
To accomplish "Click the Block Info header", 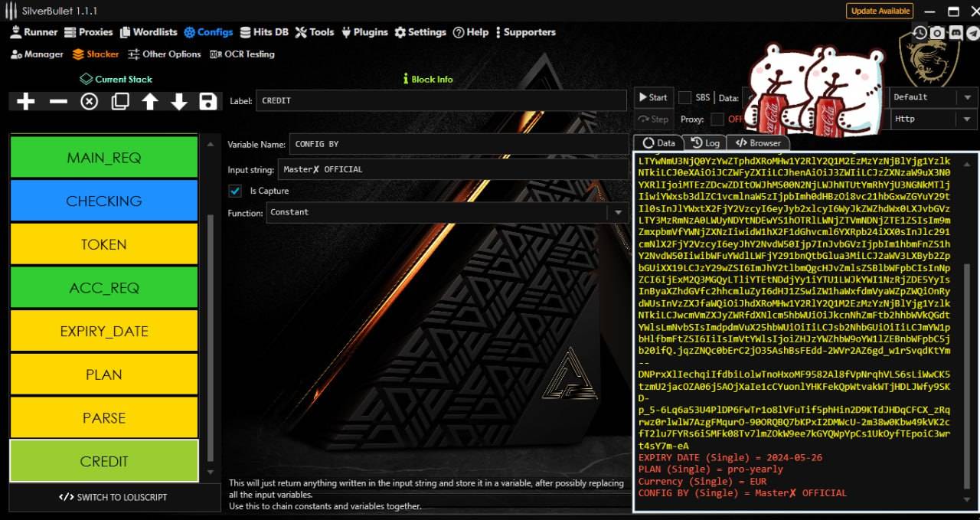I will point(428,79).
